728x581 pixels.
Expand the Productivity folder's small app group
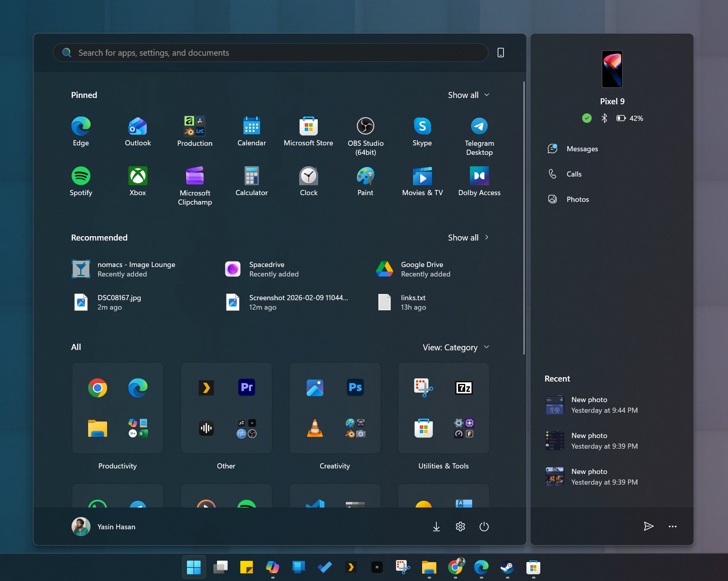click(x=138, y=428)
